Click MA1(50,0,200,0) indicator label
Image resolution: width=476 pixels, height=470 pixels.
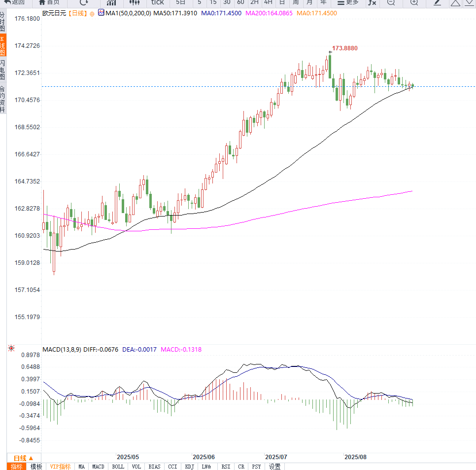click(128, 13)
